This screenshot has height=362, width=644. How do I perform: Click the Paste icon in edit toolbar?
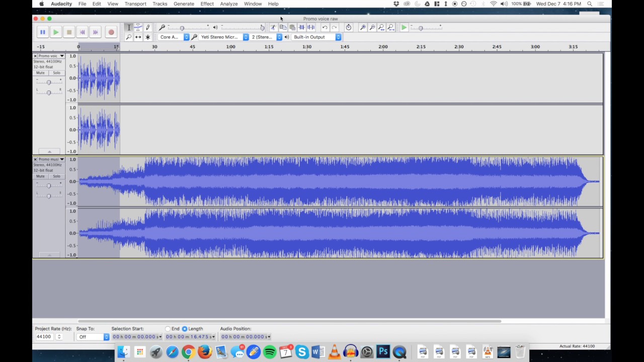292,27
